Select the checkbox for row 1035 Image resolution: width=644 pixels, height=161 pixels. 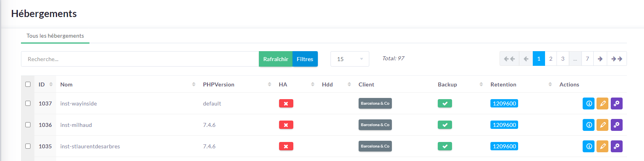click(x=28, y=146)
